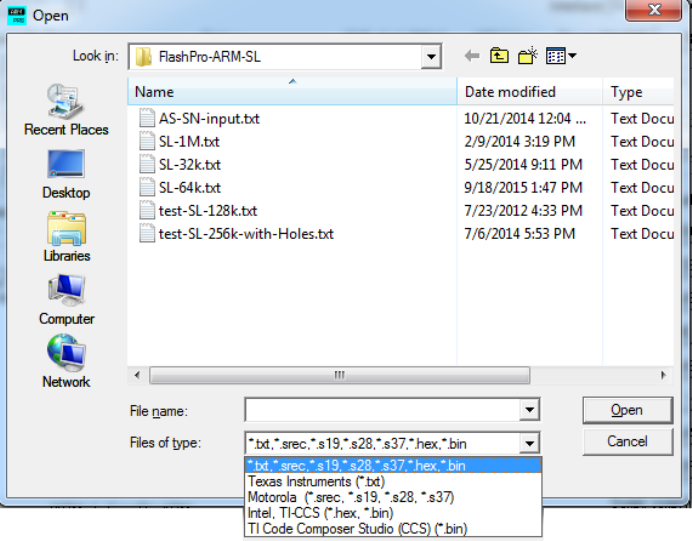Open Computer in sidebar

[x=67, y=300]
